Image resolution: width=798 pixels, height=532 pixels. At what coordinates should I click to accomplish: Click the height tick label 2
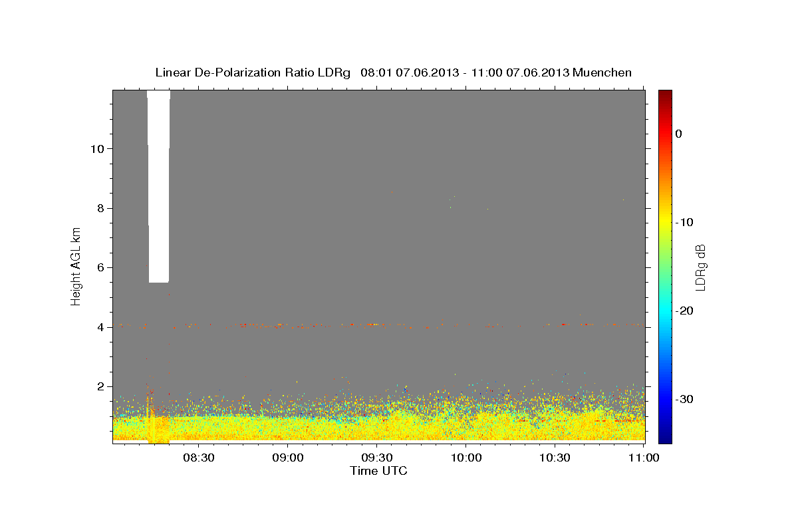click(99, 386)
